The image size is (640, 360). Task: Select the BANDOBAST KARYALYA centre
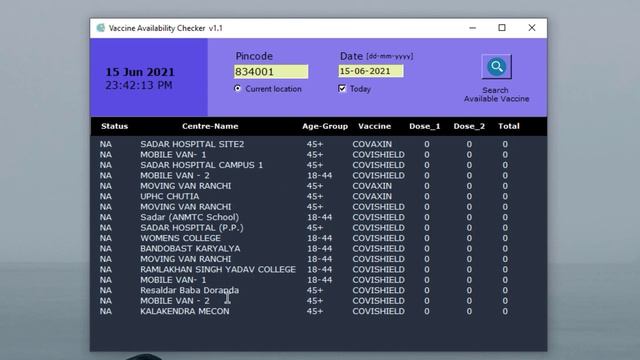[190, 249]
